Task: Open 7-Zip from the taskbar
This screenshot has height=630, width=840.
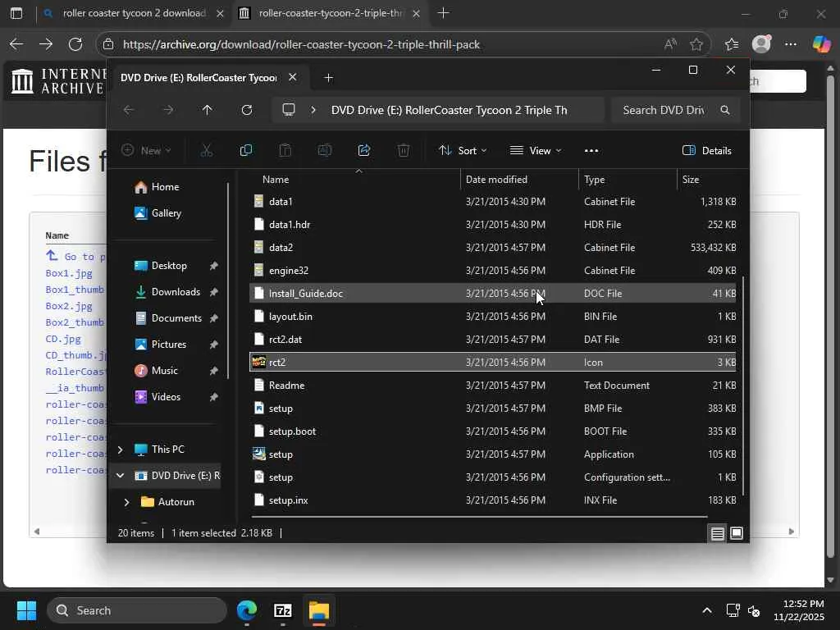Action: [283, 610]
